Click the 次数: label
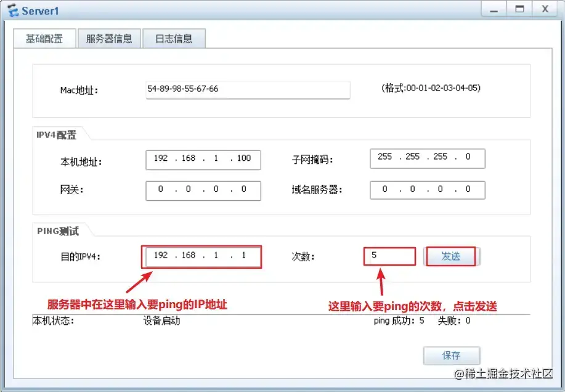 [303, 257]
